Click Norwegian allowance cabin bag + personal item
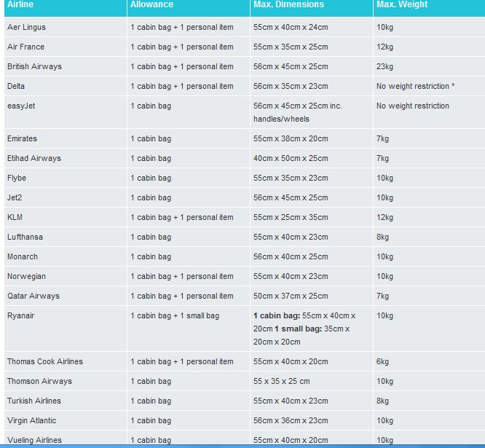The height and width of the screenshot is (448, 485). click(189, 276)
